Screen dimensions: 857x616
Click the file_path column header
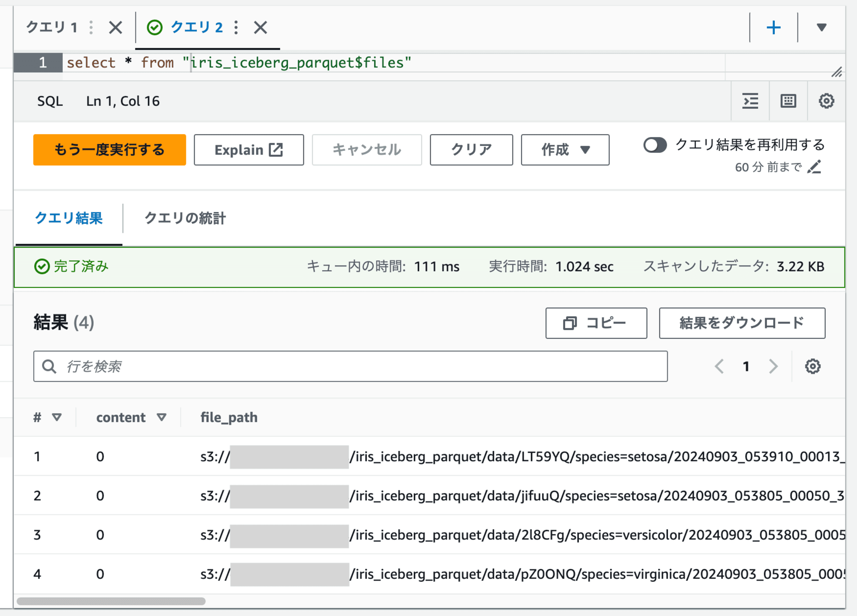[229, 417]
